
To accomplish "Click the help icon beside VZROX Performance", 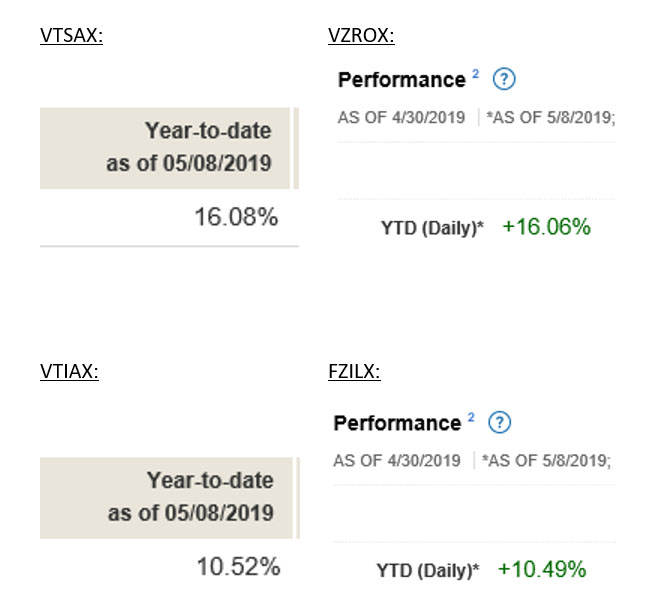I will pyautogui.click(x=504, y=80).
